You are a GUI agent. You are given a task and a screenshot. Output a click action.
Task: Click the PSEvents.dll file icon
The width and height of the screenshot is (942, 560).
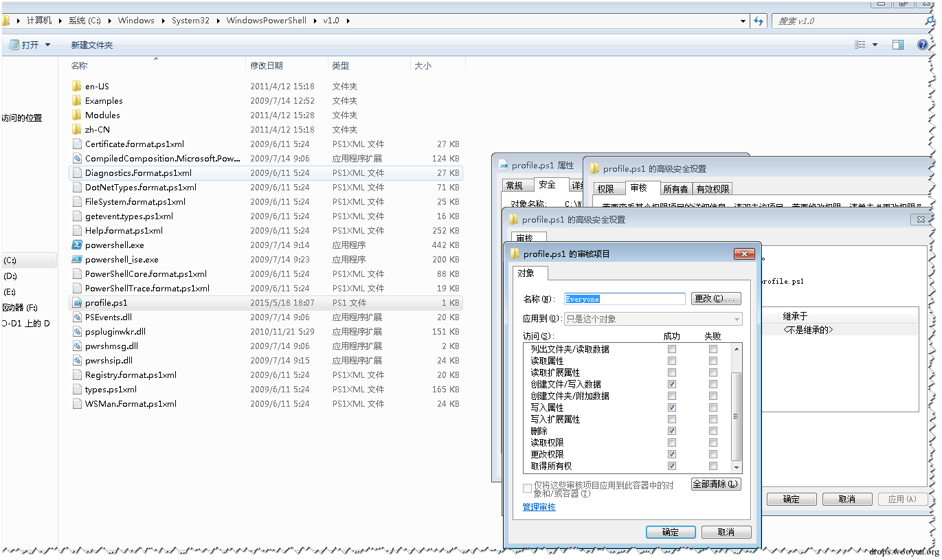coord(78,317)
